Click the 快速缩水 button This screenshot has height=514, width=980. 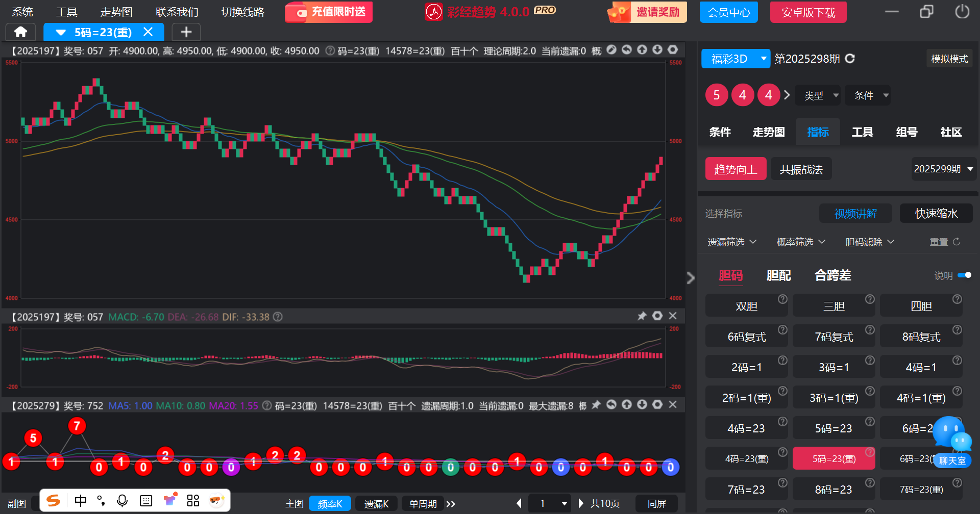(936, 214)
